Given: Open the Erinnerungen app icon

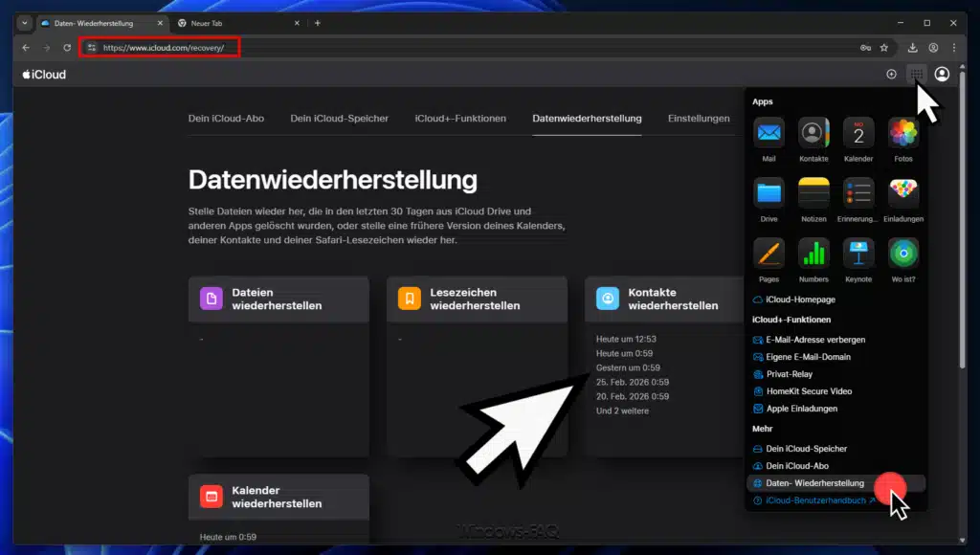Looking at the screenshot, I should pyautogui.click(x=857, y=194).
